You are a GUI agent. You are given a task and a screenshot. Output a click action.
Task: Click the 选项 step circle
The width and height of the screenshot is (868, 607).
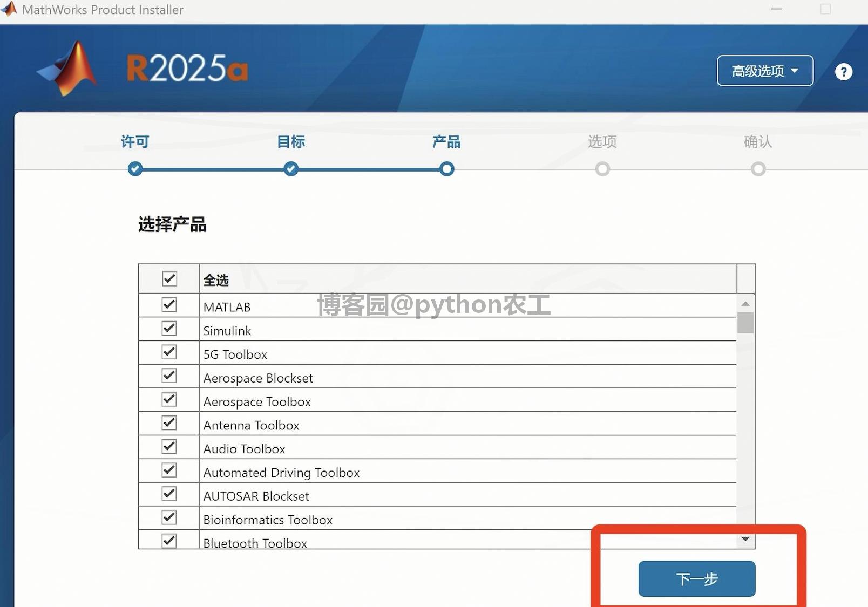602,169
